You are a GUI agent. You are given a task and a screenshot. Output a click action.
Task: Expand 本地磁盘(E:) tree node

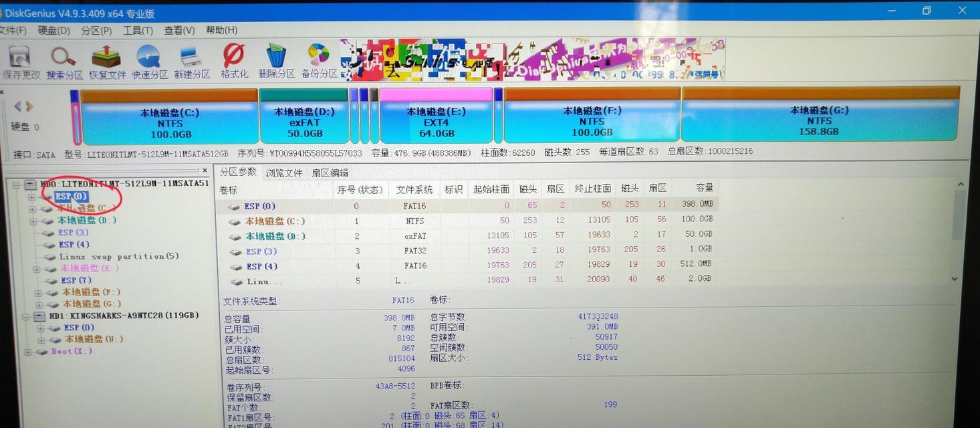[37, 269]
